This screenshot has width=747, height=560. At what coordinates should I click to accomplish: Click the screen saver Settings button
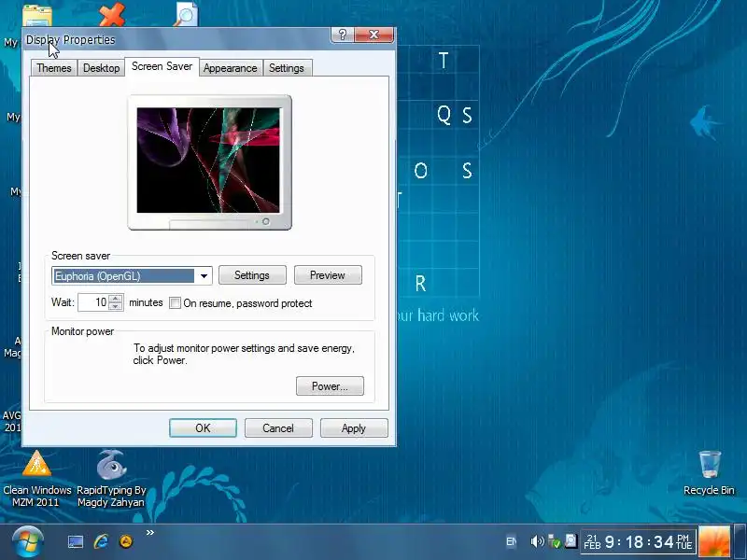point(252,275)
